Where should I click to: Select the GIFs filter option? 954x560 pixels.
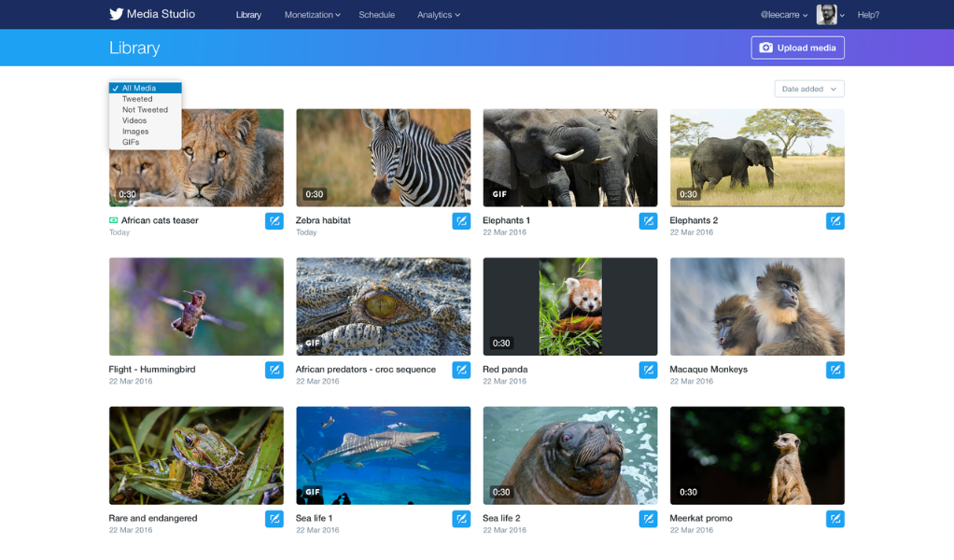tap(133, 142)
